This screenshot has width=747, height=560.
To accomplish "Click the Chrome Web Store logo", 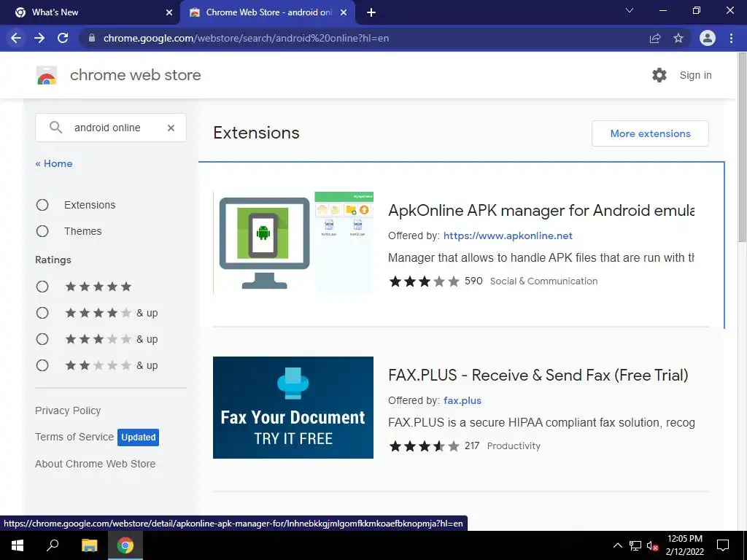I will (x=47, y=75).
